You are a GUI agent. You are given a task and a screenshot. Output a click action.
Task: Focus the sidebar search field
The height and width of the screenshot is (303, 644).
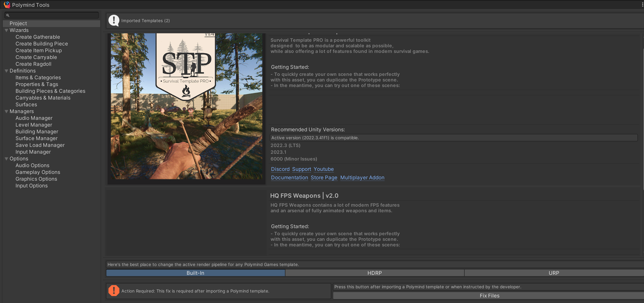pos(54,16)
